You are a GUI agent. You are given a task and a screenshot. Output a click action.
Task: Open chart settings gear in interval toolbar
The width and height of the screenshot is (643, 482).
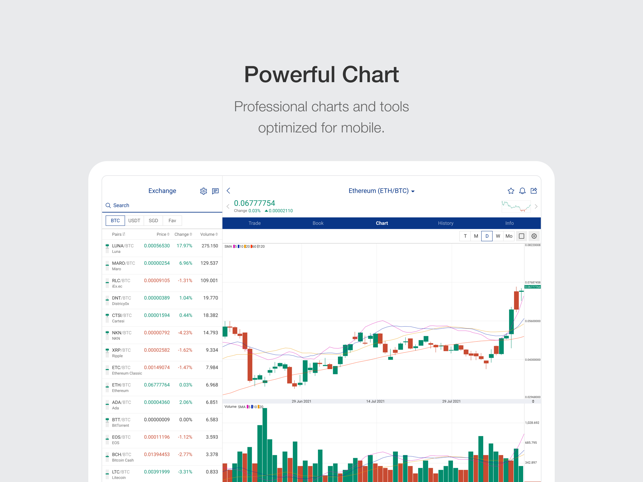tap(534, 236)
